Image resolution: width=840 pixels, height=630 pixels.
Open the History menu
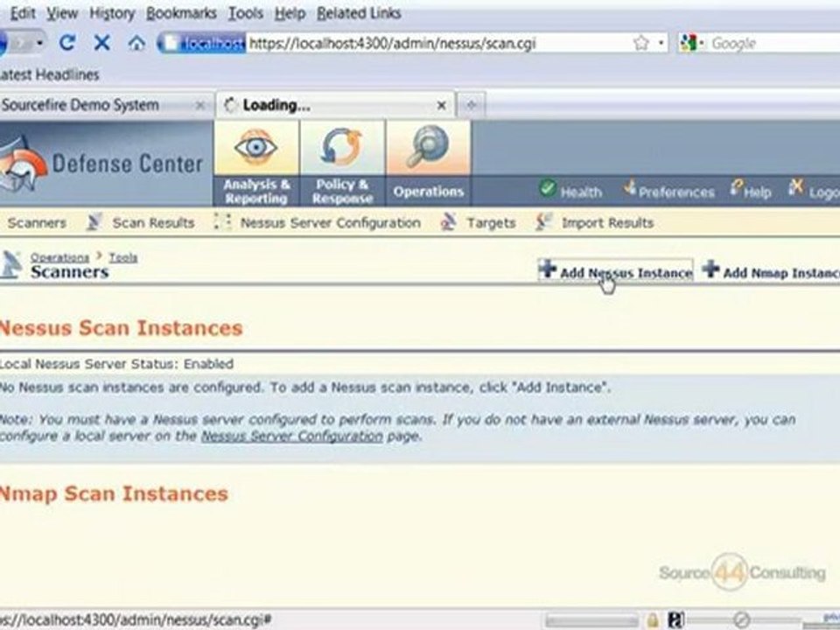pyautogui.click(x=112, y=13)
